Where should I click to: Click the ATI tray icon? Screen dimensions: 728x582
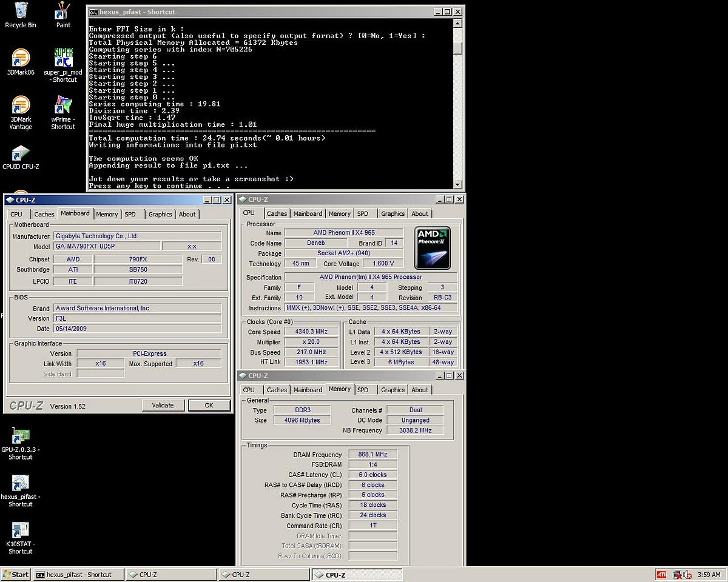(662, 575)
